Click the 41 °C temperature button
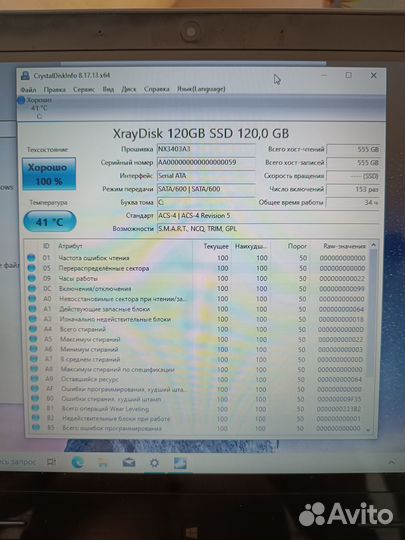The height and width of the screenshot is (540, 405). 50,221
